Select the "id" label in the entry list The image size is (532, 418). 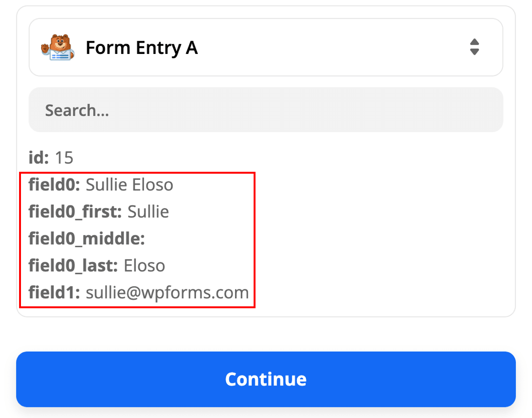click(x=39, y=157)
